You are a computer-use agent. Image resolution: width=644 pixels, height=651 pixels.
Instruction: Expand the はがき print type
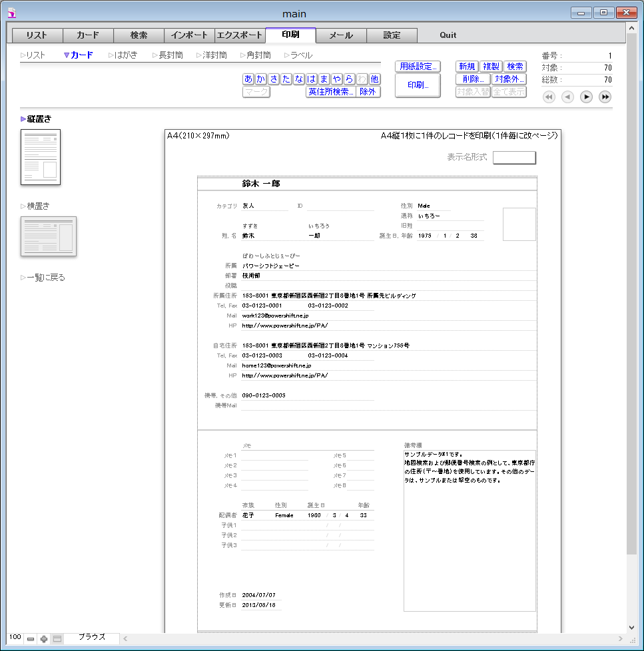(124, 55)
